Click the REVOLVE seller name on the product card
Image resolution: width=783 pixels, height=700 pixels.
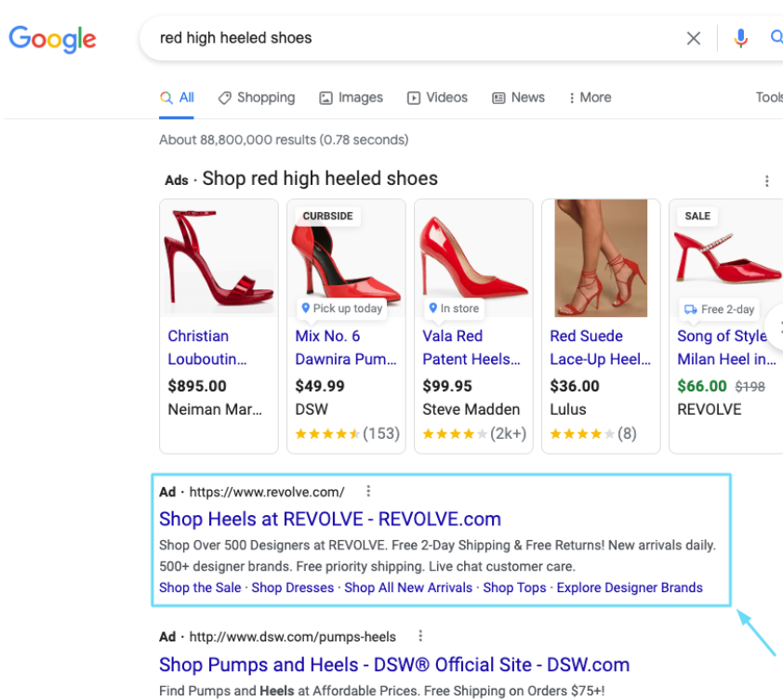pyautogui.click(x=710, y=409)
